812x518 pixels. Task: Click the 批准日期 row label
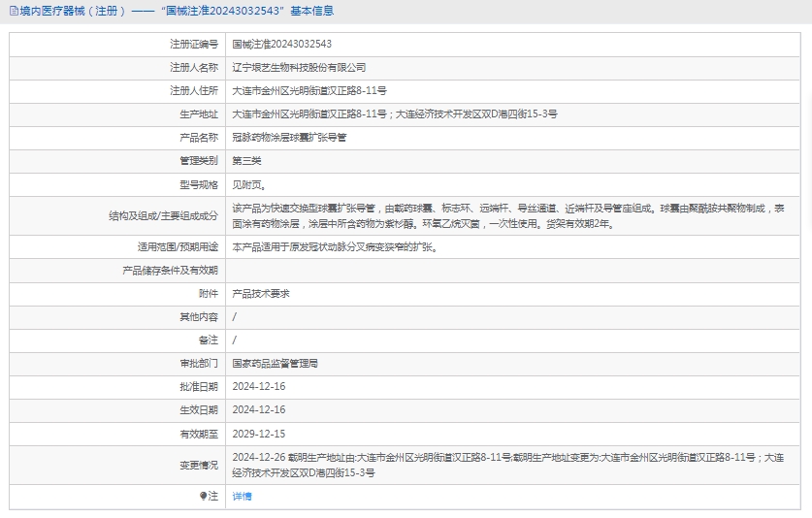coord(199,386)
